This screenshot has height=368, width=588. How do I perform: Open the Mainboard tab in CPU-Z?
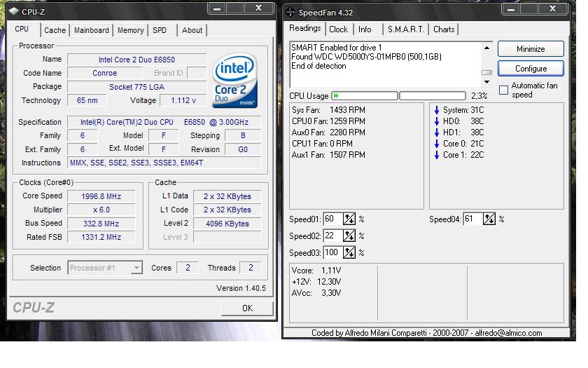(x=92, y=30)
